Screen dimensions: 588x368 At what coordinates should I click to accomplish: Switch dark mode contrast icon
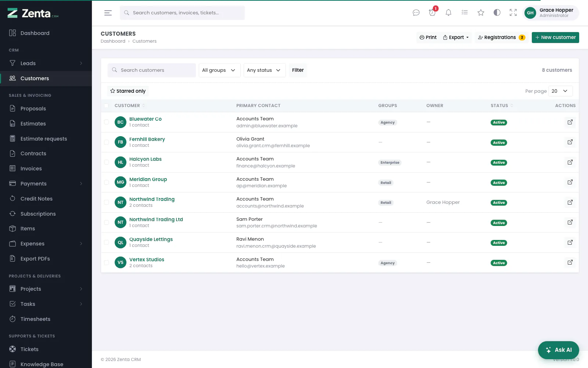click(x=497, y=13)
